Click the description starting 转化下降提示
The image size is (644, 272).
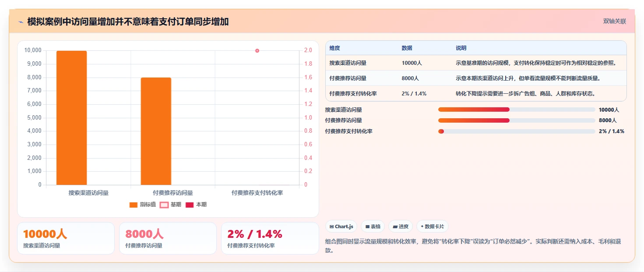tap(525, 94)
